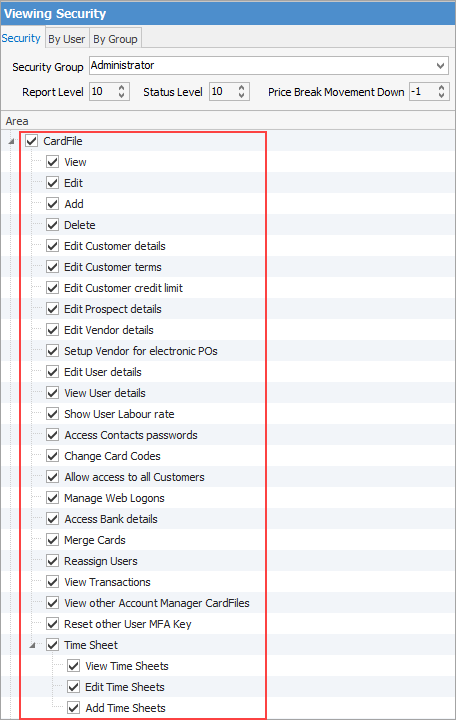The image size is (456, 720).
Task: Select the 'Access Bank details' label
Action: pyautogui.click(x=111, y=519)
